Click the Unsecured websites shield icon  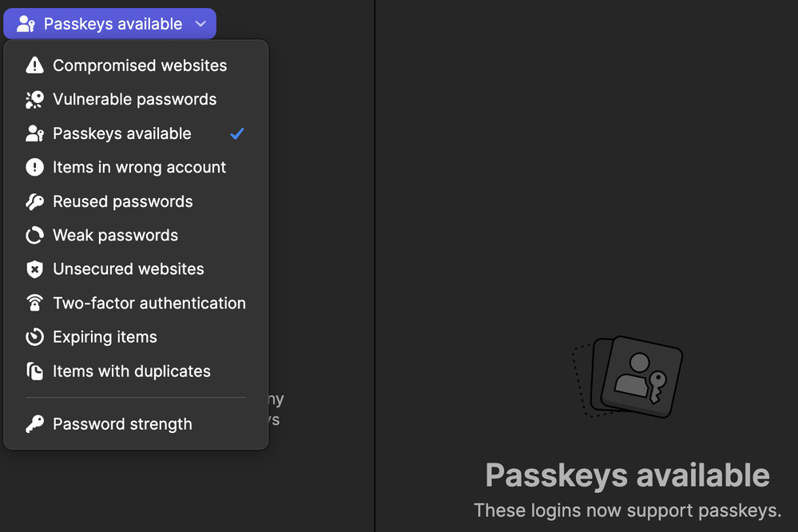tap(34, 269)
